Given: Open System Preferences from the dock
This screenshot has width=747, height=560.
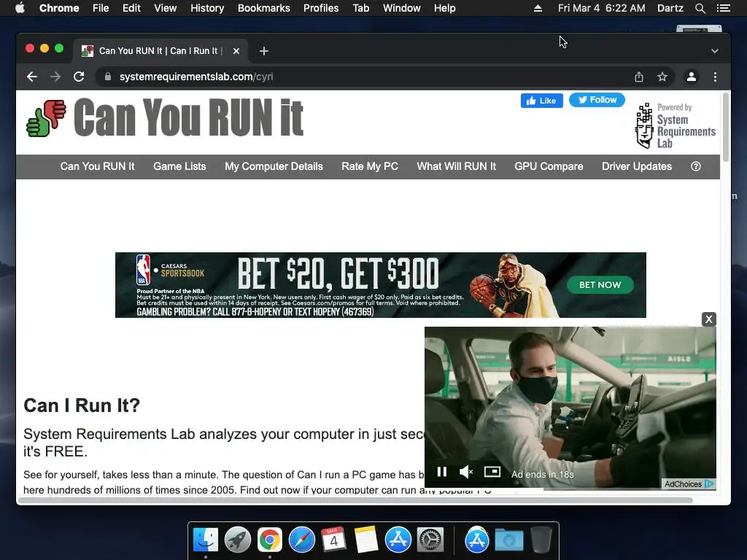Looking at the screenshot, I should click(430, 540).
